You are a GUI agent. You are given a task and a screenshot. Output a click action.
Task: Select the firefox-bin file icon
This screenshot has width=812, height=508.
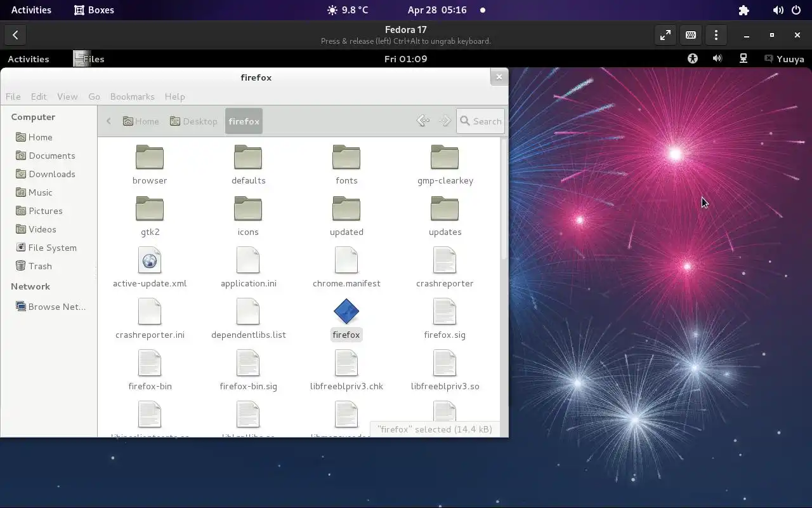(x=150, y=363)
